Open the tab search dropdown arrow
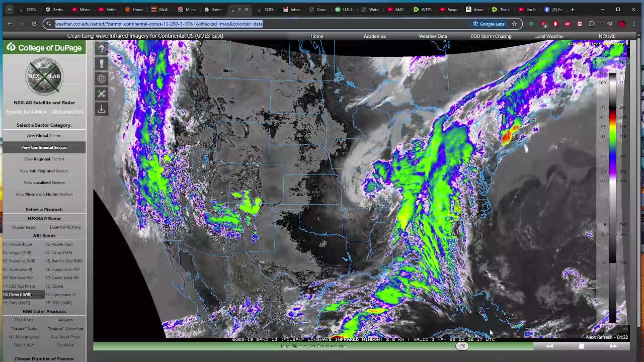 (9, 9)
